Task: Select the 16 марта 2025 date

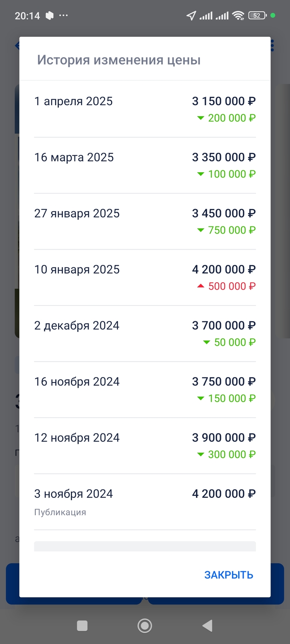Action: click(x=74, y=158)
